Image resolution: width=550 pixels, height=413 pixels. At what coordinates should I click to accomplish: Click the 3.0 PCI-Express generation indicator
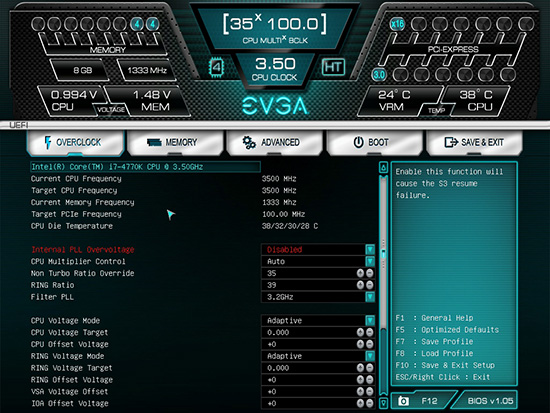coord(379,74)
